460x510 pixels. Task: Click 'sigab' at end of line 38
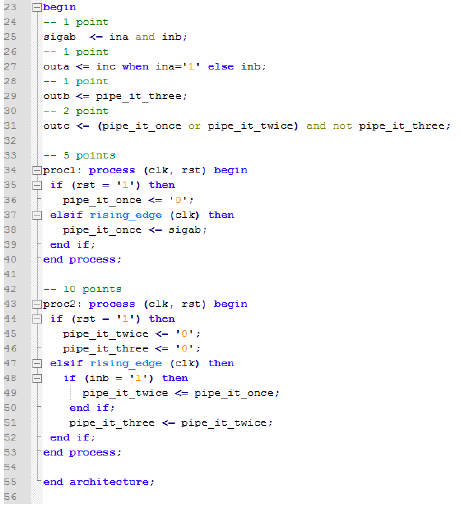click(184, 230)
